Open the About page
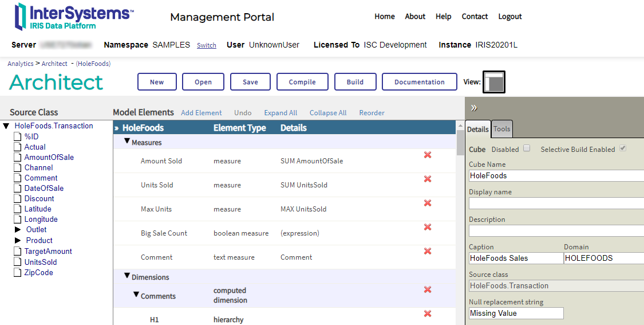The width and height of the screenshot is (644, 325). point(415,17)
